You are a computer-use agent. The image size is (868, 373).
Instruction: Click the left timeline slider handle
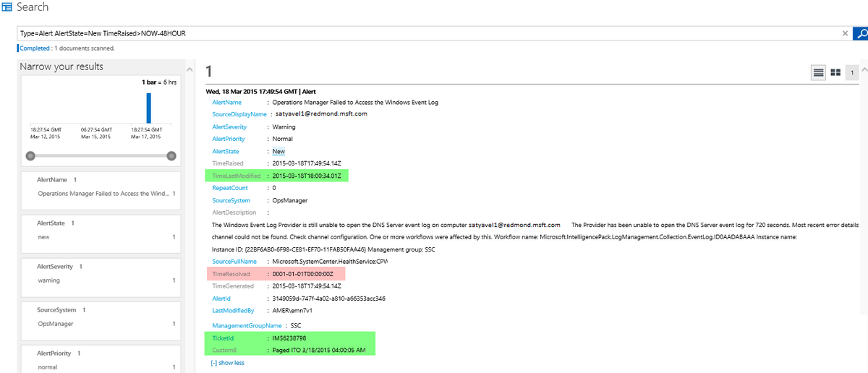coord(30,155)
